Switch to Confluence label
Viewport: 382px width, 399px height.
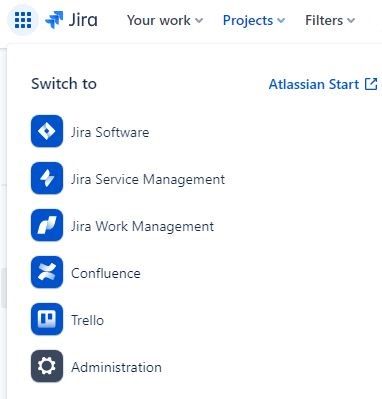106,273
